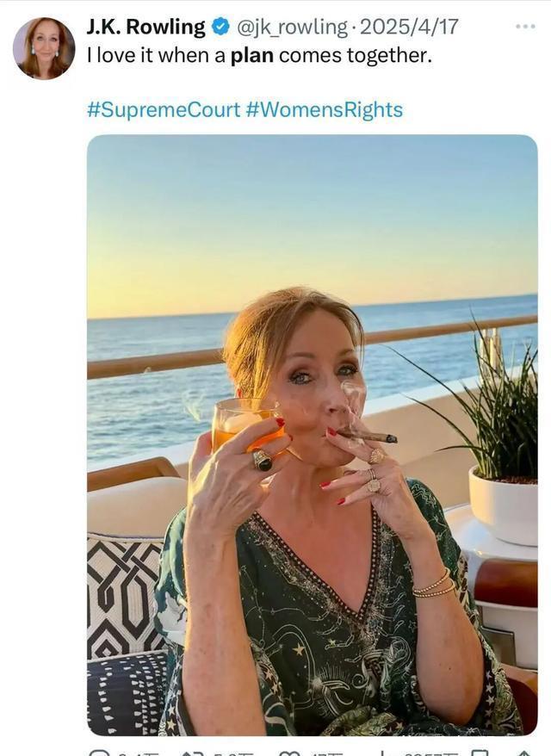Screen dimensions: 551x756
Task: Click the share arrow icon
Action: coord(523,753)
